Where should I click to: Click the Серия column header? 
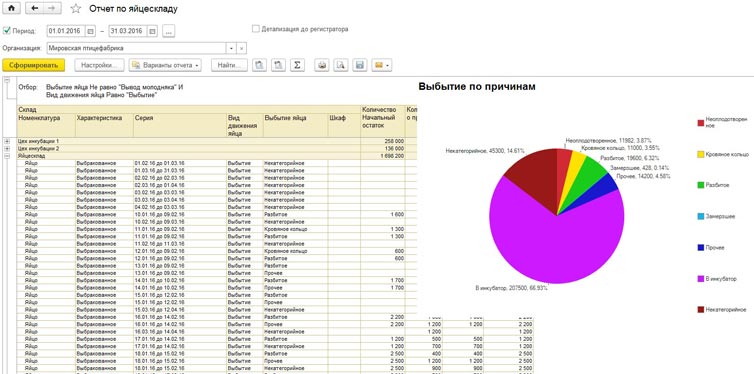(180, 125)
